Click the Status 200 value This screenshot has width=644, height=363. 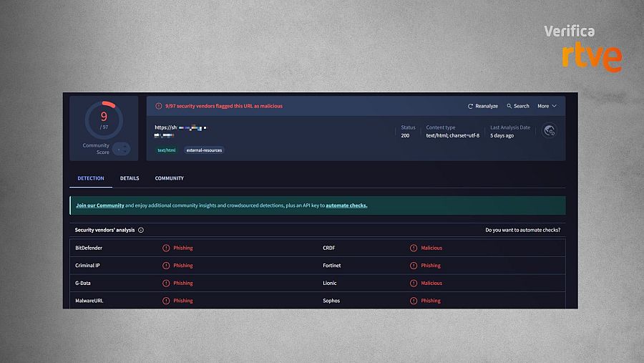tap(406, 135)
